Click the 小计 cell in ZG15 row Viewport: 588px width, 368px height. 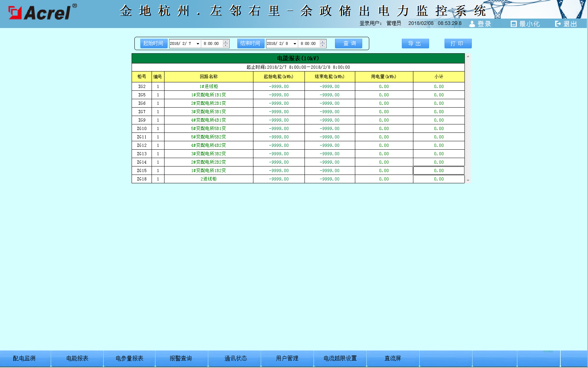click(439, 171)
